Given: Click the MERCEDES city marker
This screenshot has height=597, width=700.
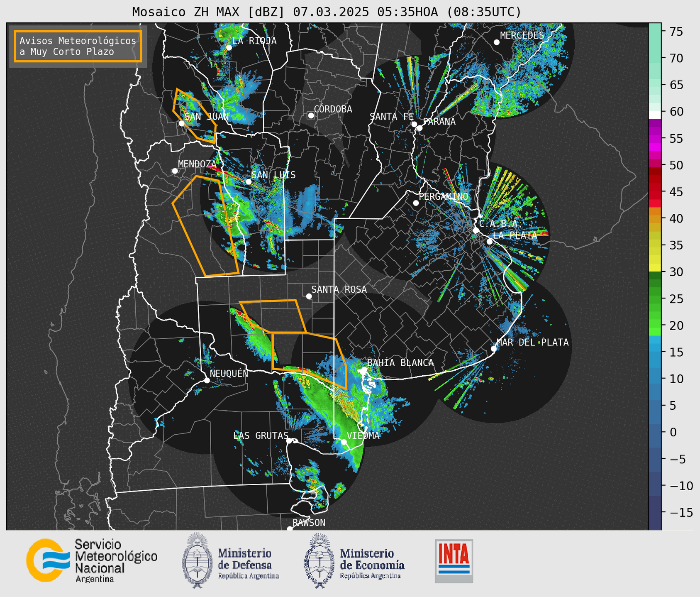Looking at the screenshot, I should click(497, 42).
